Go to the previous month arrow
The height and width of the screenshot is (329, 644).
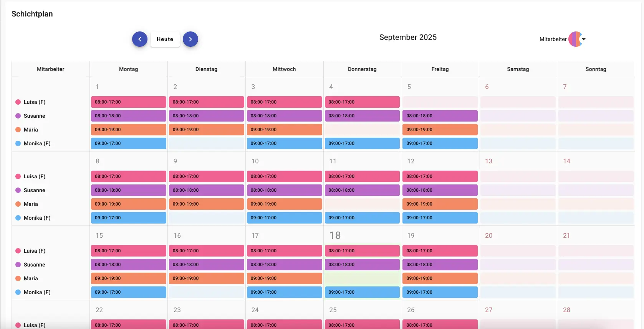pyautogui.click(x=140, y=39)
